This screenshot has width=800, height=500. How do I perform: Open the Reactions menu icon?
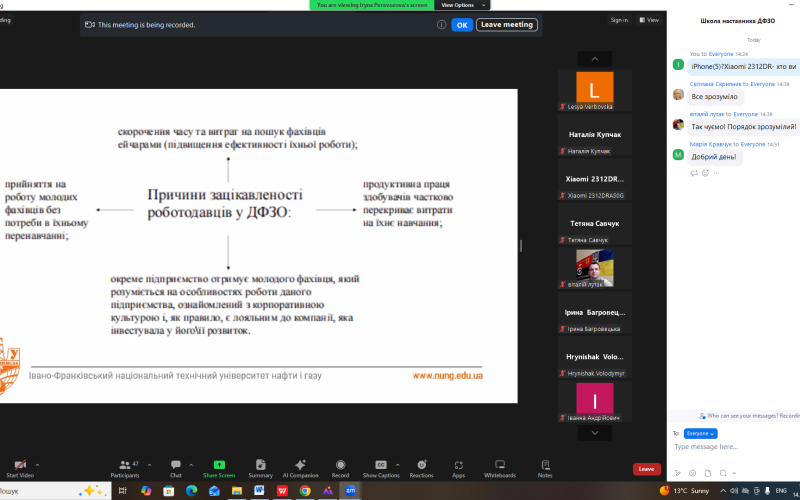click(x=421, y=464)
